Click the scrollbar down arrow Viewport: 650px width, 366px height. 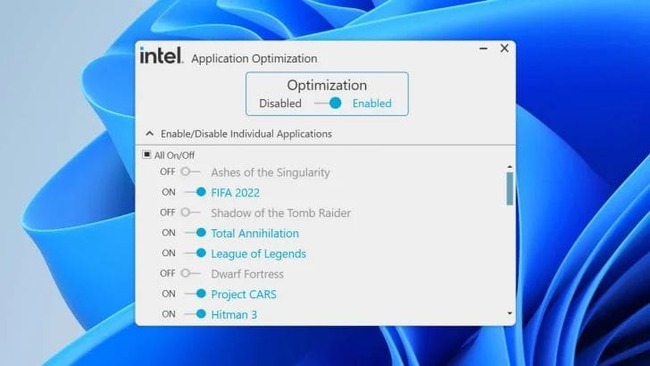(x=510, y=313)
